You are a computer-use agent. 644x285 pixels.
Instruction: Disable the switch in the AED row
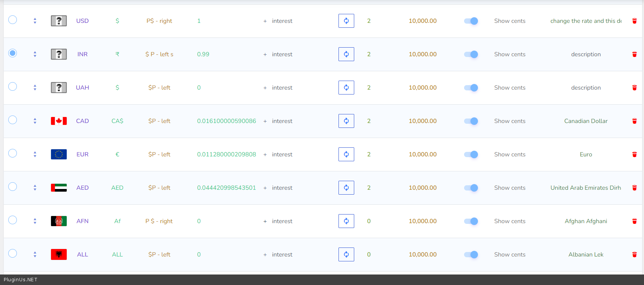pyautogui.click(x=471, y=188)
